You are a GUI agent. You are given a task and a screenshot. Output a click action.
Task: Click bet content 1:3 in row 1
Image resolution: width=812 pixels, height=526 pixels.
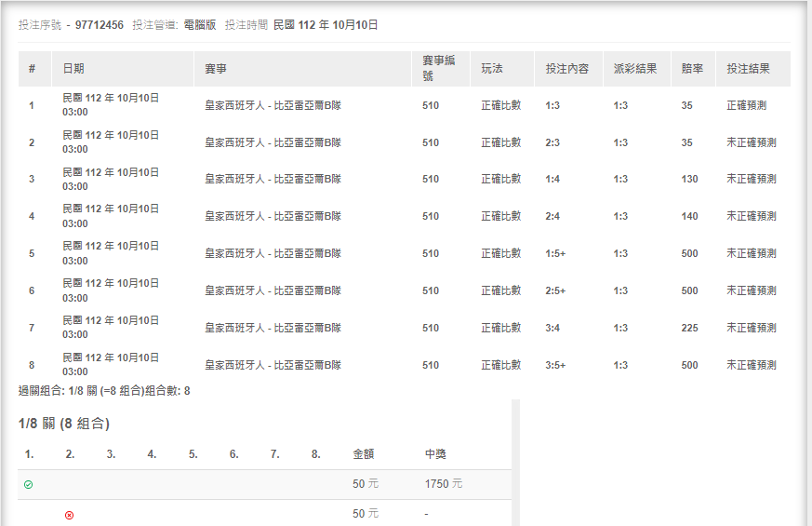552,105
